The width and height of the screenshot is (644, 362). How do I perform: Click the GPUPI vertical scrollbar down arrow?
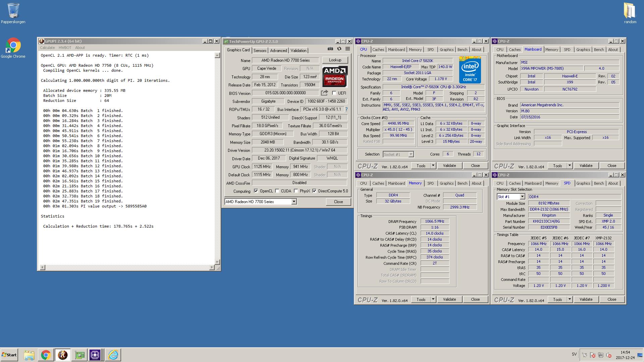pyautogui.click(x=217, y=262)
